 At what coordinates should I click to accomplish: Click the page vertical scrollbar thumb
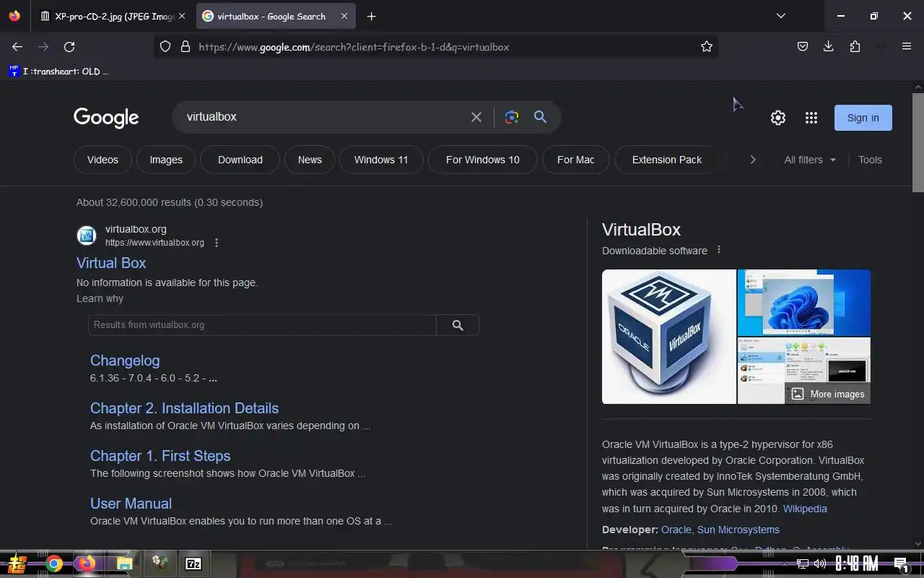click(x=918, y=142)
